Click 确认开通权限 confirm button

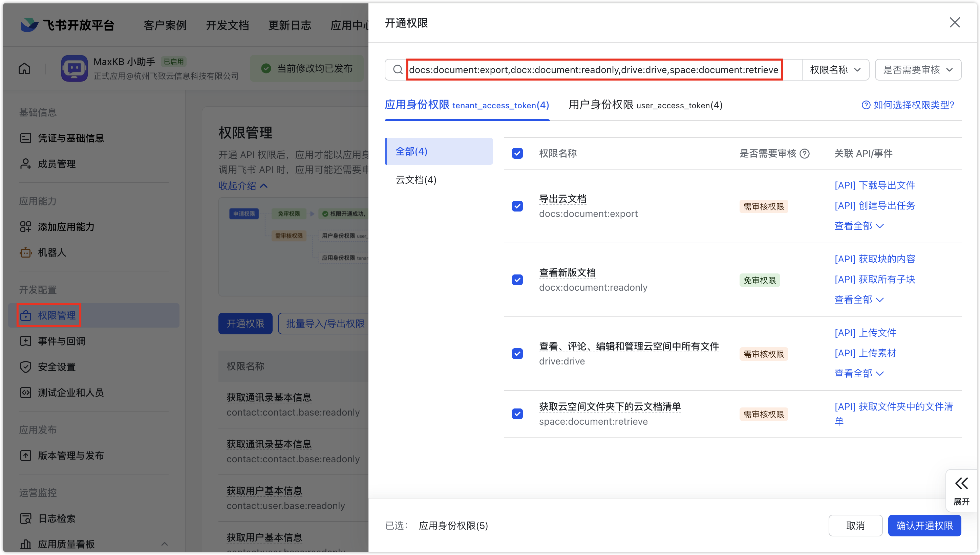[x=924, y=526]
